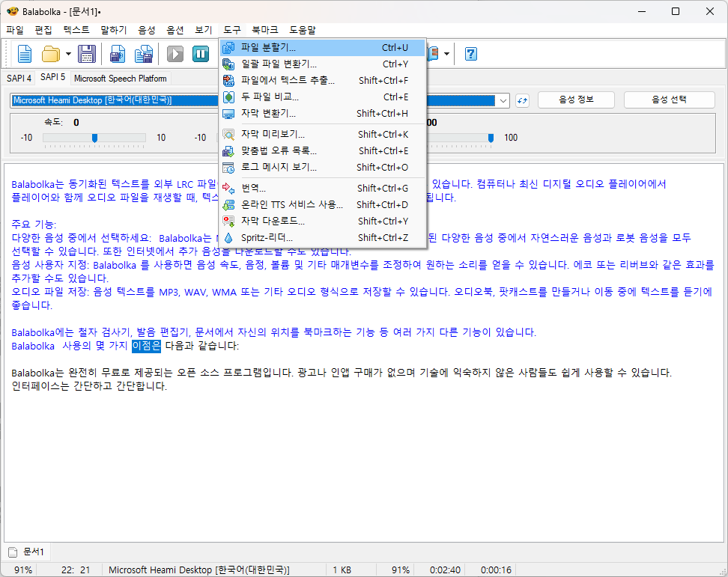Adjust the 속도 speed slider thumb
The image size is (728, 577).
pos(94,138)
